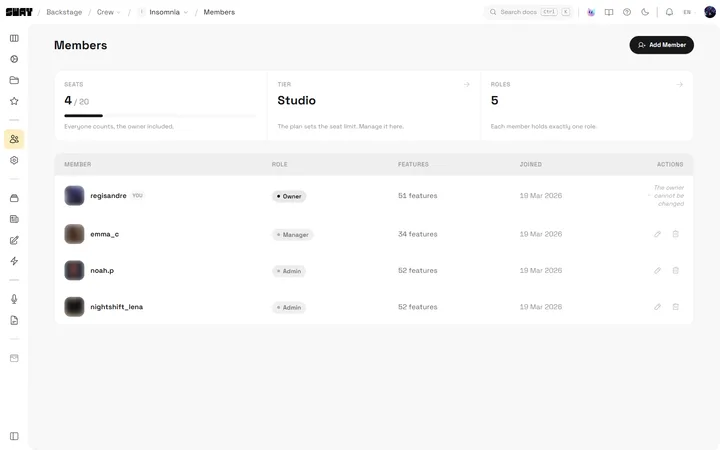Click the FEATURES column header
The width and height of the screenshot is (720, 450).
click(413, 164)
